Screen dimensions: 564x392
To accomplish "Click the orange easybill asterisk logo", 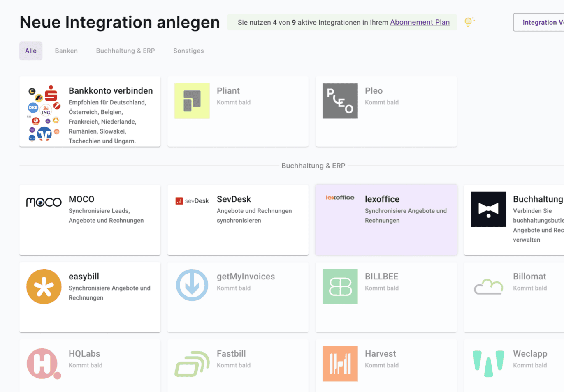I will 44,286.
